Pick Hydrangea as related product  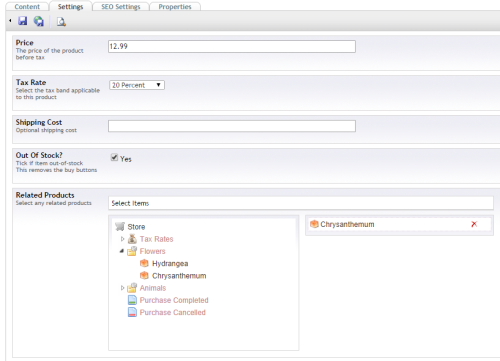[x=170, y=264]
